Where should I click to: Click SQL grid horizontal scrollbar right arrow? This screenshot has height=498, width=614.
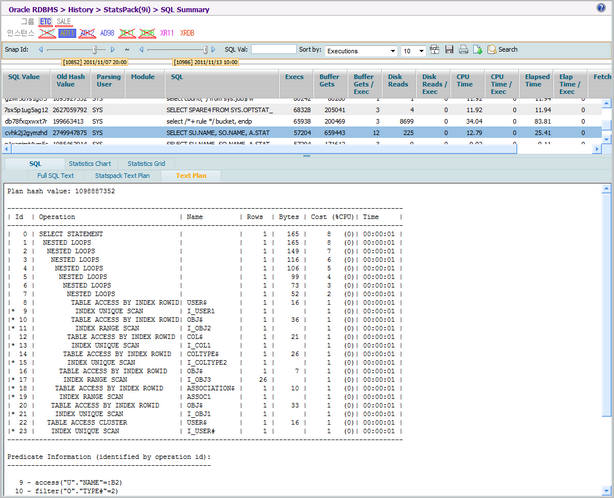tap(597, 149)
